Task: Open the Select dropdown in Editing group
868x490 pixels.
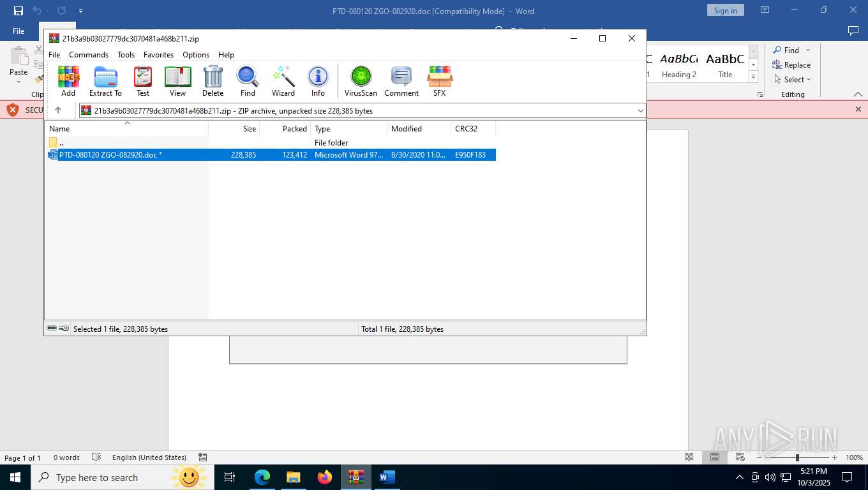Action: [792, 80]
